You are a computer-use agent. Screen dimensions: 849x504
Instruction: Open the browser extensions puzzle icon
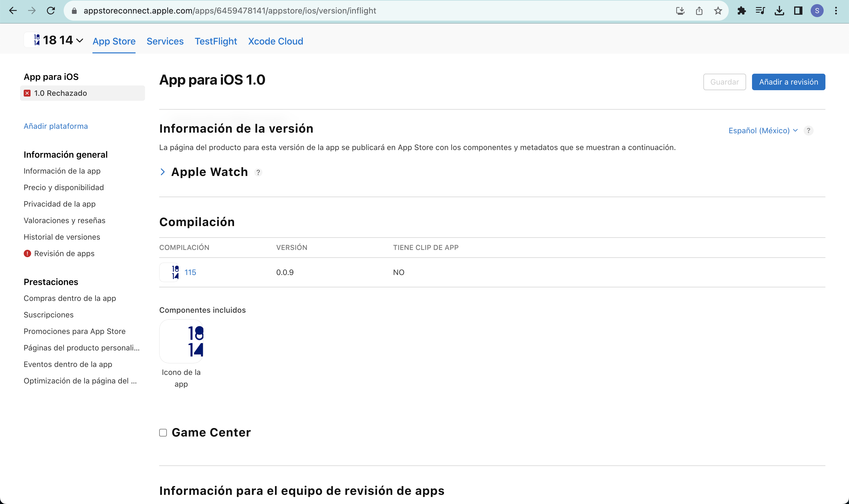pyautogui.click(x=741, y=11)
